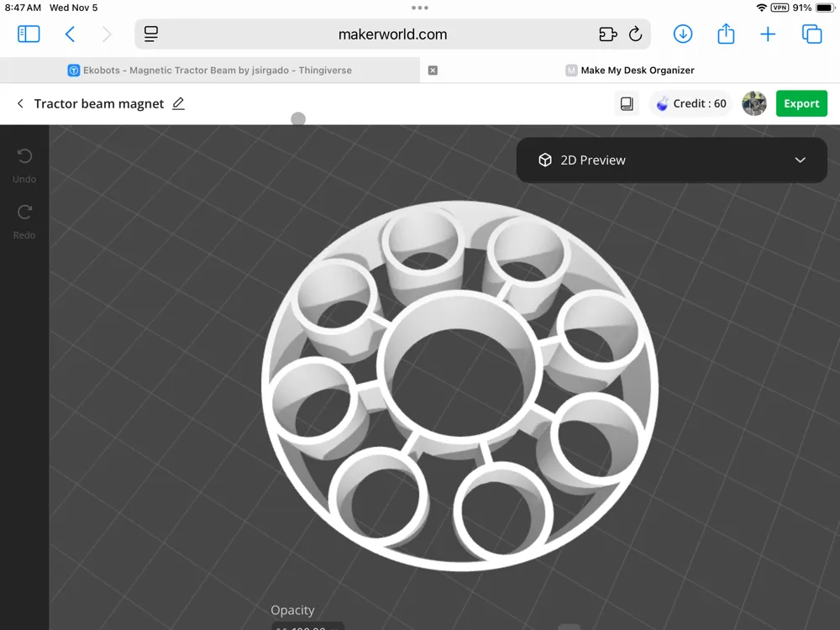Viewport: 840px width, 630px height.
Task: Open extensions icon in address bar
Action: point(607,34)
